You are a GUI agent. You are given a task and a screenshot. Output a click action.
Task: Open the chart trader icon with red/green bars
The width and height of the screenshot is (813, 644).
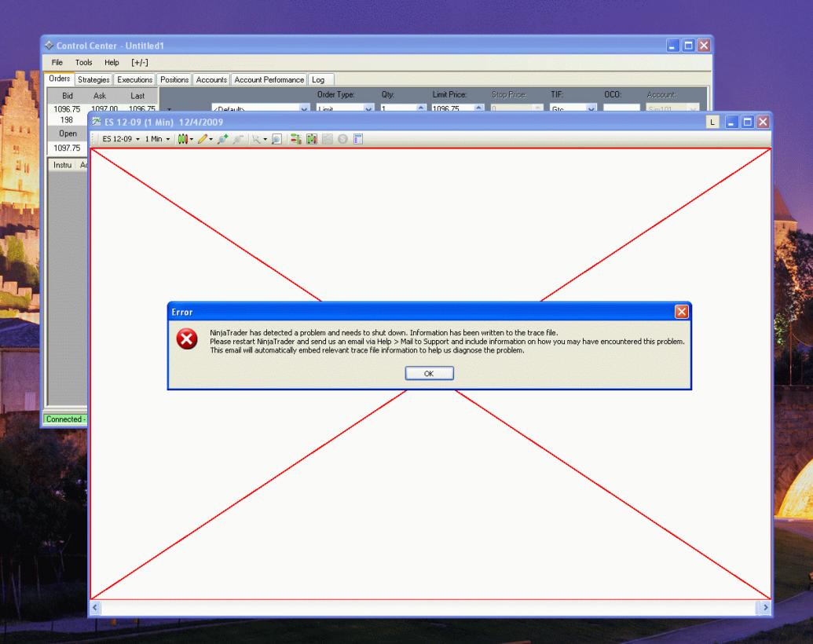(x=295, y=139)
